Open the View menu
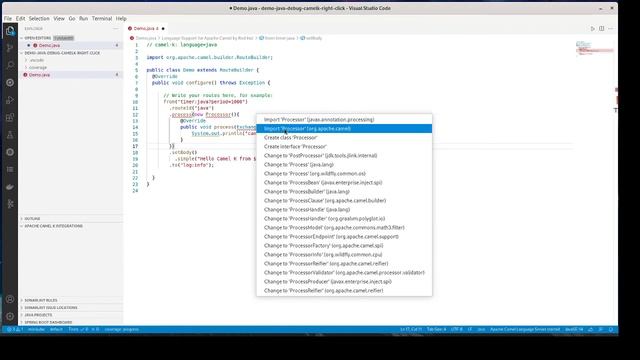This screenshot has height=360, width=640. pos(59,18)
